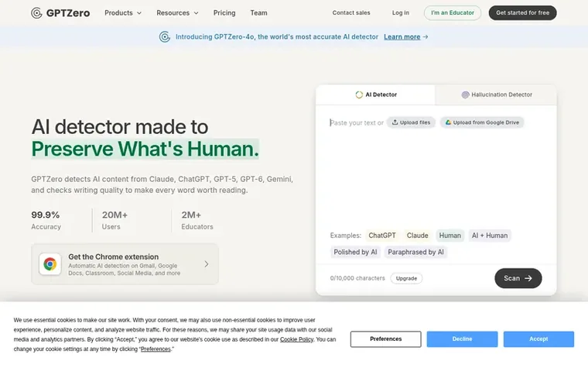The image size is (588, 368).
Task: Decline non-essential cookies
Action: (462, 339)
